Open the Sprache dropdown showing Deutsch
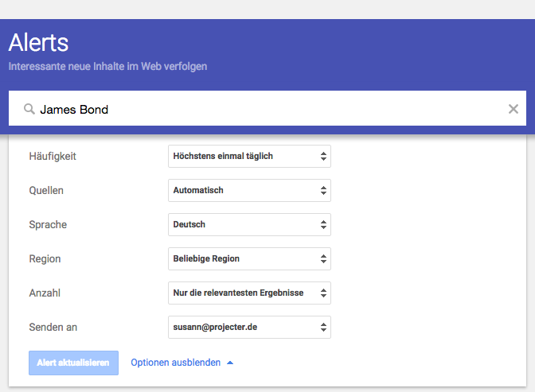 [x=249, y=225]
